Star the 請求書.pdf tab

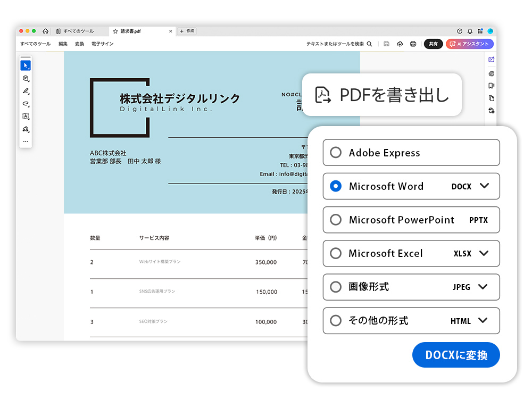pyautogui.click(x=115, y=31)
